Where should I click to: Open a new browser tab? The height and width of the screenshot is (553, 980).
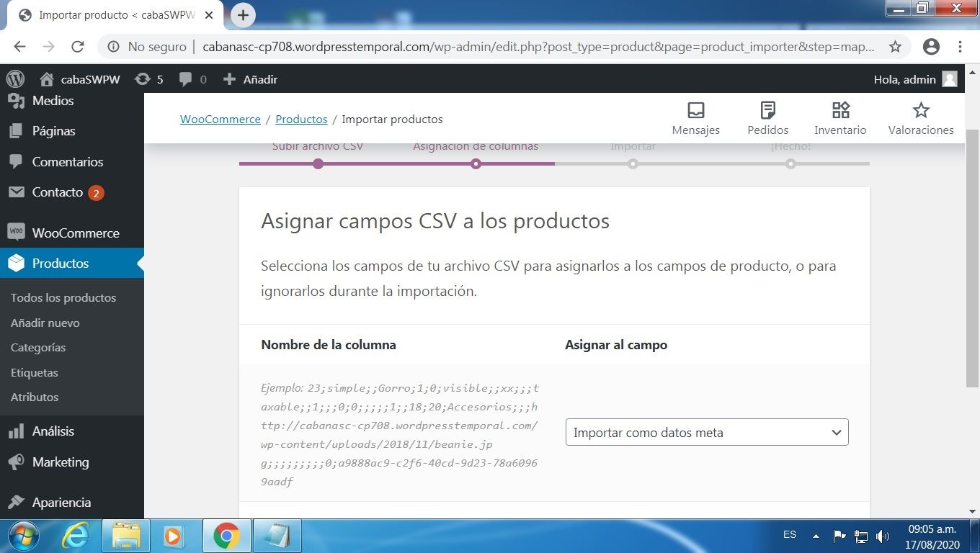243,14
